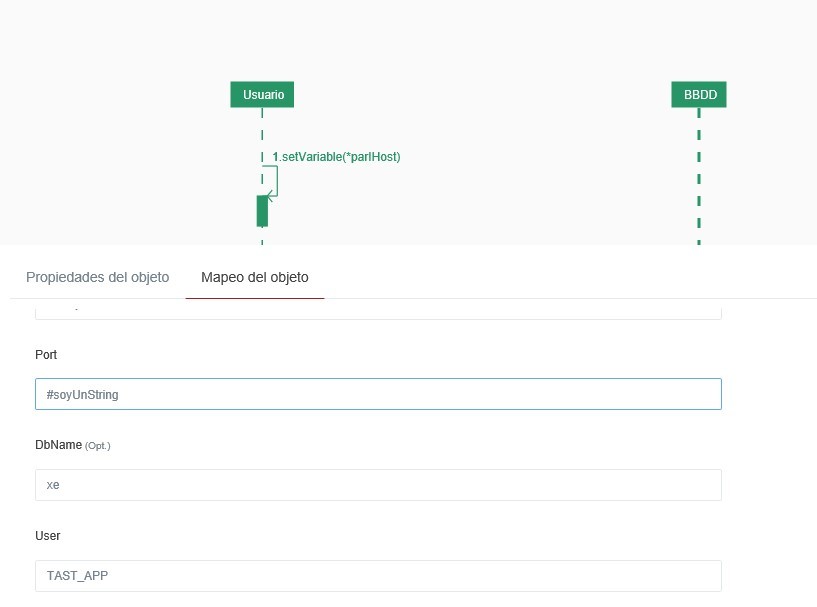The height and width of the screenshot is (607, 817).
Task: Select the Mapeo del objeto tab
Action: [254, 277]
